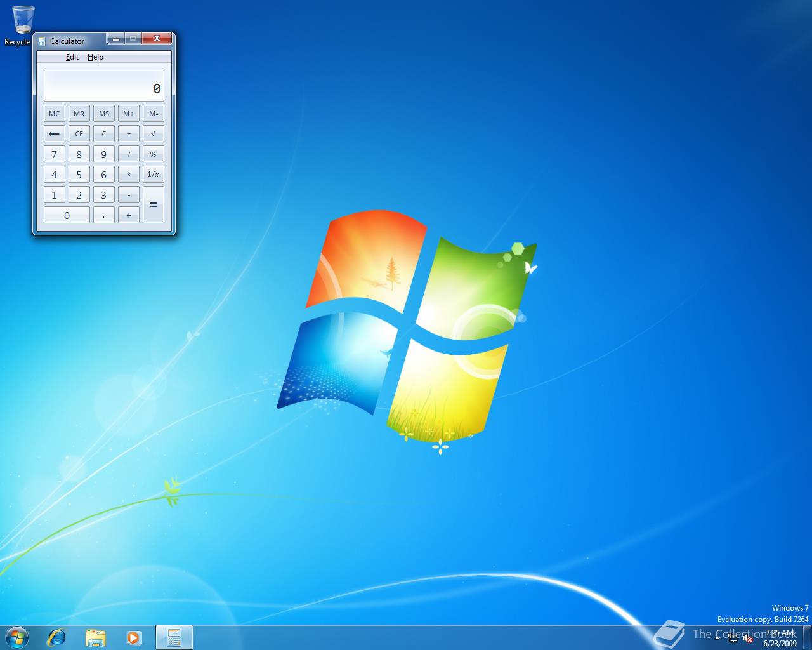812x650 pixels.
Task: Click the calculator display field
Action: coord(104,86)
